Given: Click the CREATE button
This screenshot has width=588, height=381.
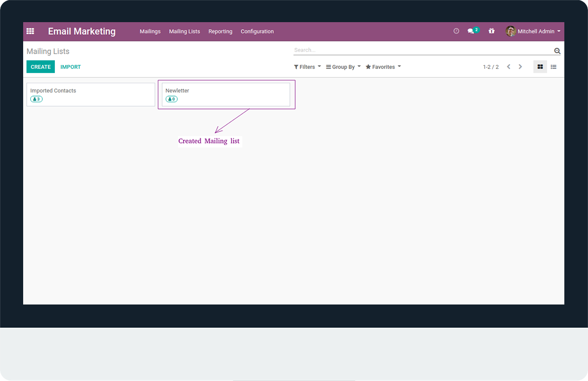Looking at the screenshot, I should 40,67.
